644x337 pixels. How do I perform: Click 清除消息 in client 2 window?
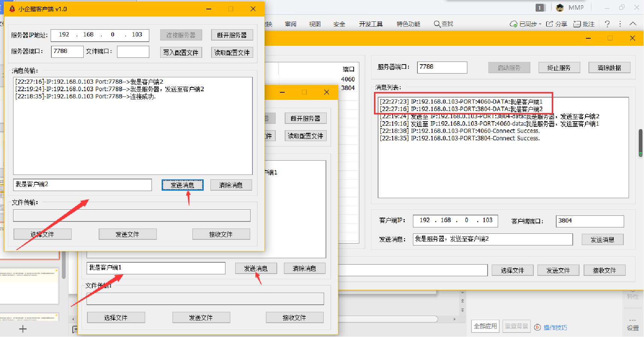[x=231, y=185]
